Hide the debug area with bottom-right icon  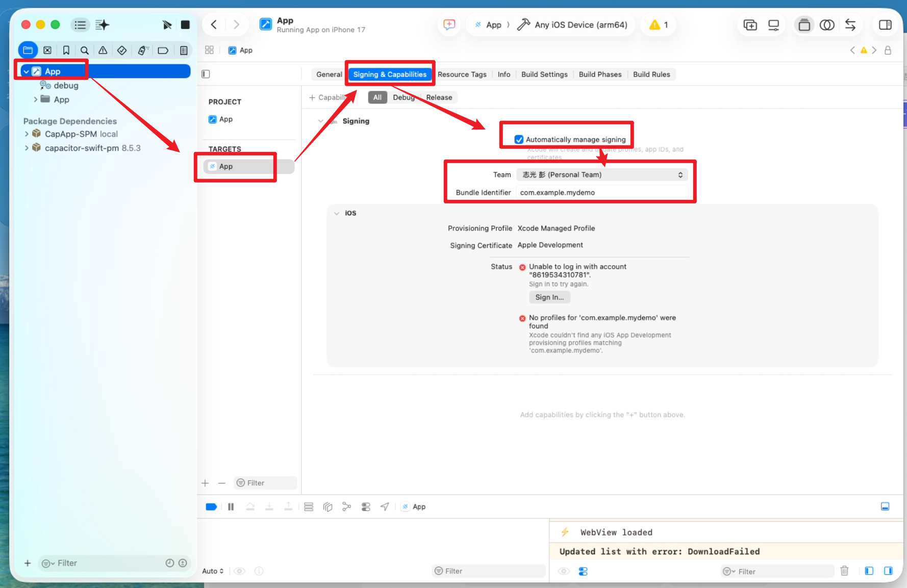[x=885, y=506]
